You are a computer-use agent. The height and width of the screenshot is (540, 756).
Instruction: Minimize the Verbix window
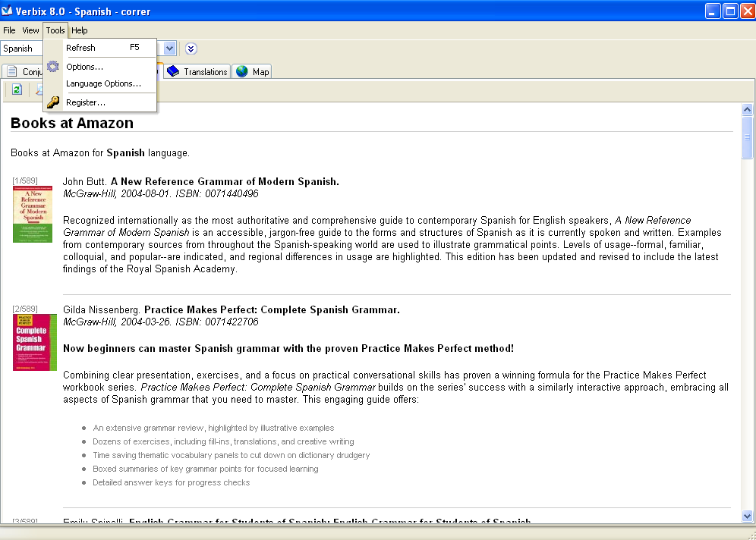(713, 11)
